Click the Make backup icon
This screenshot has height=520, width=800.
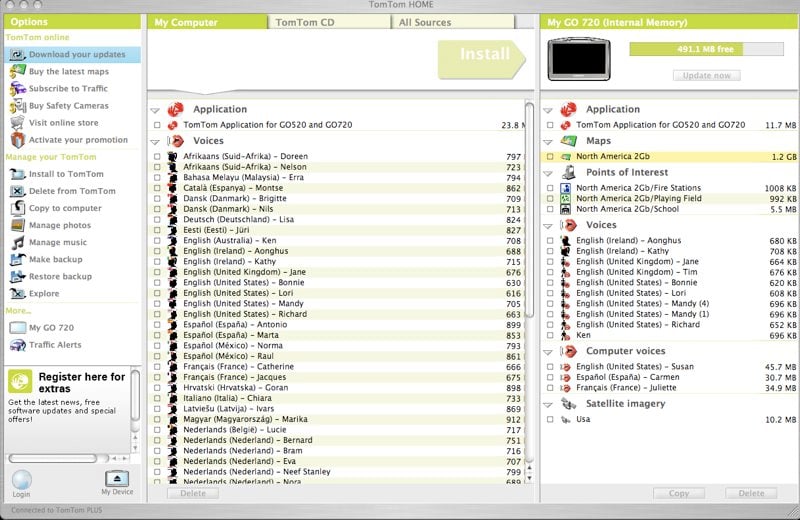pos(17,260)
